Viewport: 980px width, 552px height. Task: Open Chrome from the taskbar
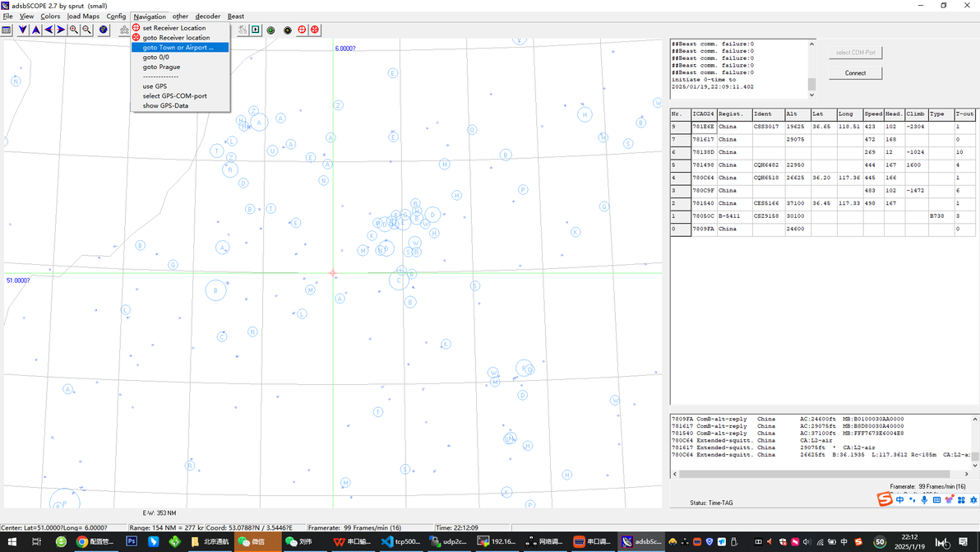point(95,542)
